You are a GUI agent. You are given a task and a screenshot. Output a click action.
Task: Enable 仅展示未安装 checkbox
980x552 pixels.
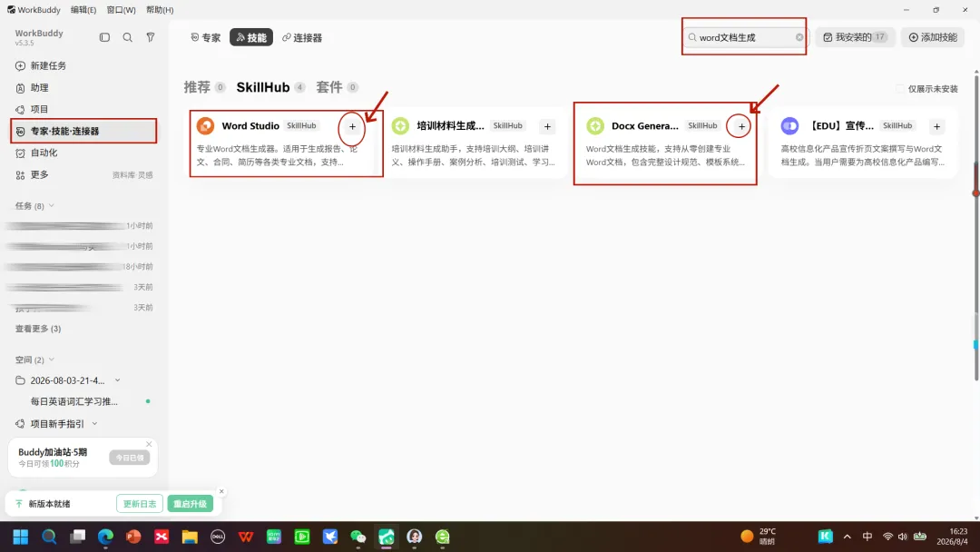[x=899, y=89]
